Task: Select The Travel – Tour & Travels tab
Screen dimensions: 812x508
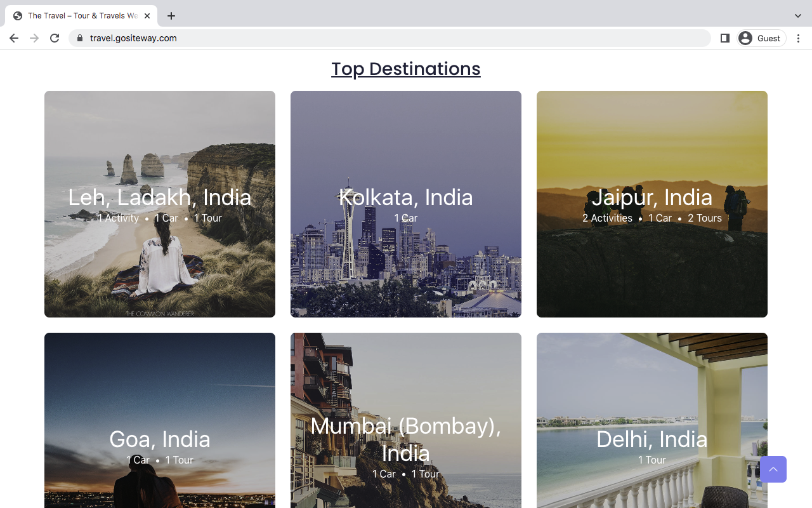Action: [81, 16]
